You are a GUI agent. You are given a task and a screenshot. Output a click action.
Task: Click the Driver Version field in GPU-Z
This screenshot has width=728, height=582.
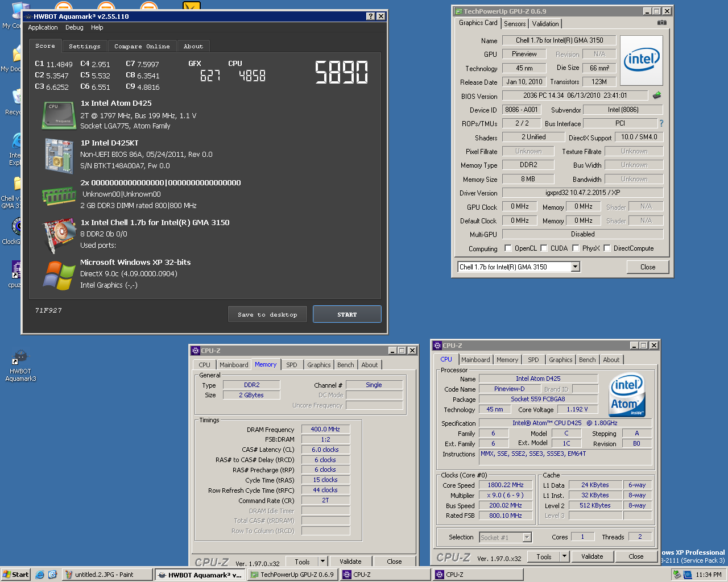pos(582,193)
